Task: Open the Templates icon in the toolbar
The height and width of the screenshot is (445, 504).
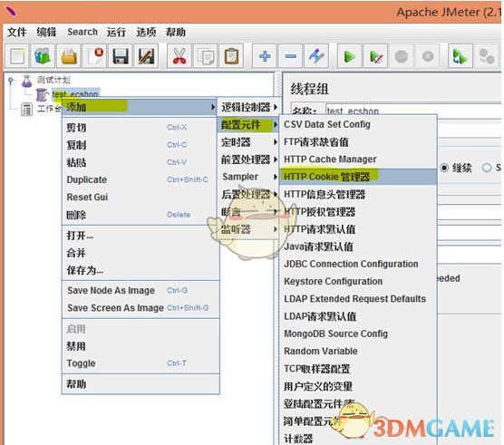Action: pos(43,56)
